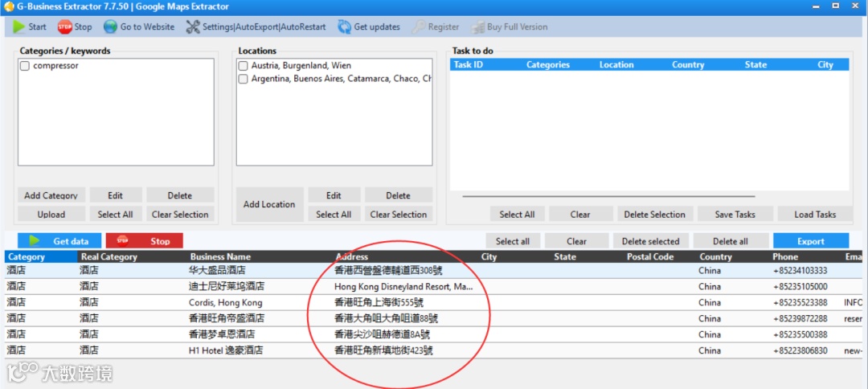Click Delete under Categories / keywords
The width and height of the screenshot is (868, 389).
click(180, 195)
